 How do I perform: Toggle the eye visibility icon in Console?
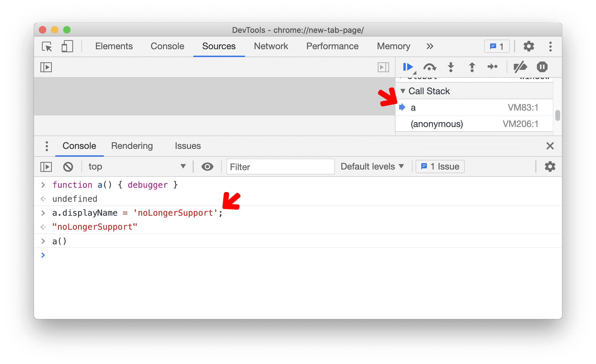pos(207,166)
